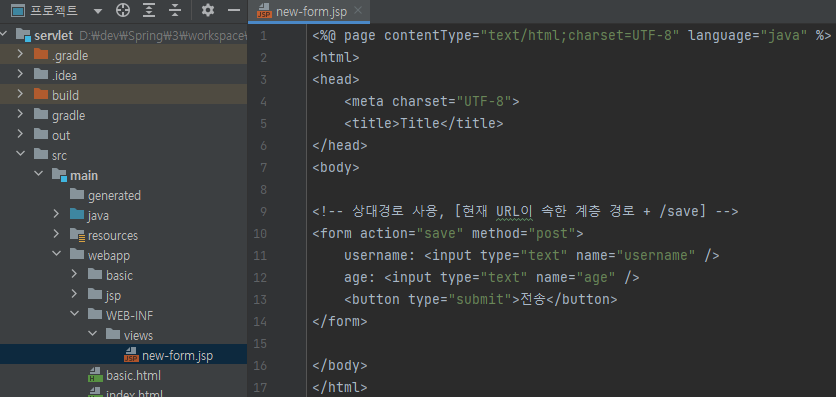The width and height of the screenshot is (836, 397).
Task: Expand the gradle folder
Action: [x=20, y=115]
